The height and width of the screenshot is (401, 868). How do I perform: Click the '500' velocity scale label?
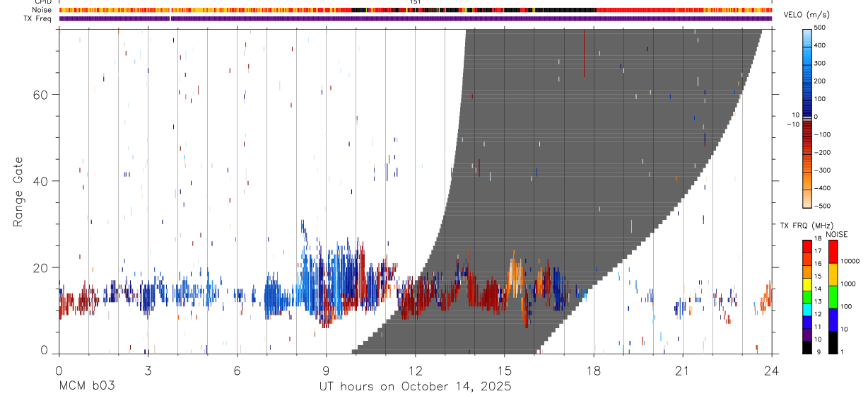[820, 28]
